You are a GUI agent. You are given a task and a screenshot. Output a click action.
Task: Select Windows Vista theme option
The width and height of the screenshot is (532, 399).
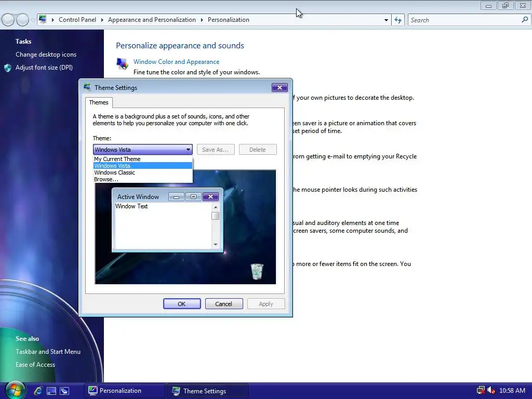(x=143, y=166)
